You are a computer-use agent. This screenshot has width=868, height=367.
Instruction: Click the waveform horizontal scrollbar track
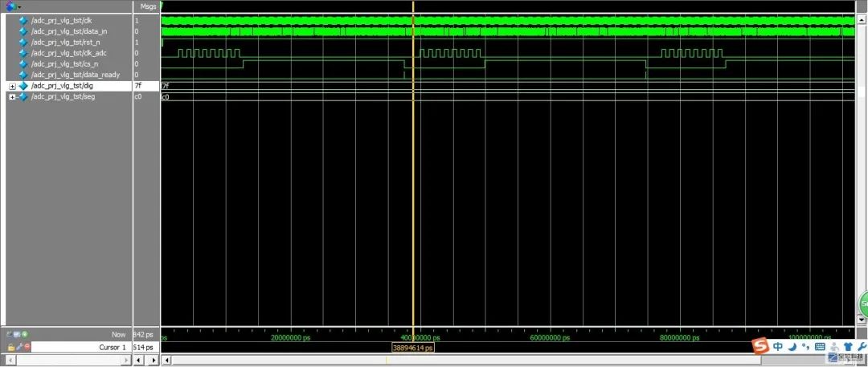coord(465,361)
